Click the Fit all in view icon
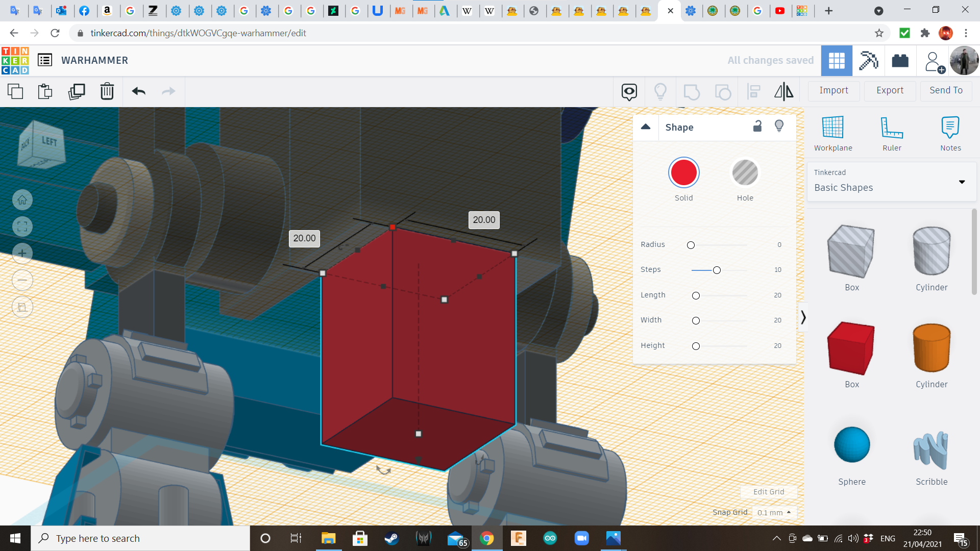 click(22, 227)
